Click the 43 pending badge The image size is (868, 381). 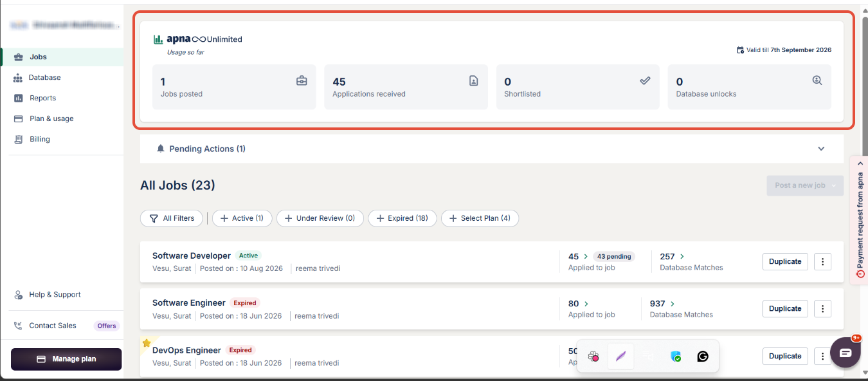pyautogui.click(x=613, y=256)
